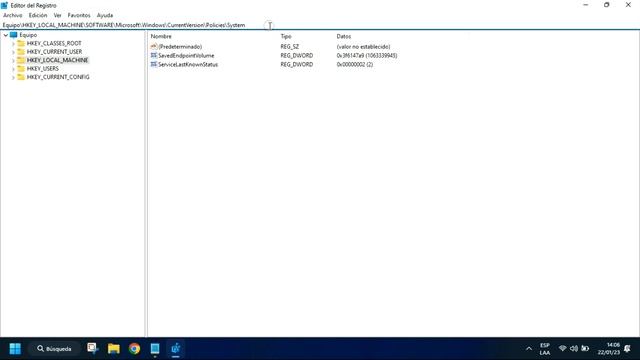Switch the ESP LAA input language
Viewport: 640px width, 360px height.
click(545, 349)
